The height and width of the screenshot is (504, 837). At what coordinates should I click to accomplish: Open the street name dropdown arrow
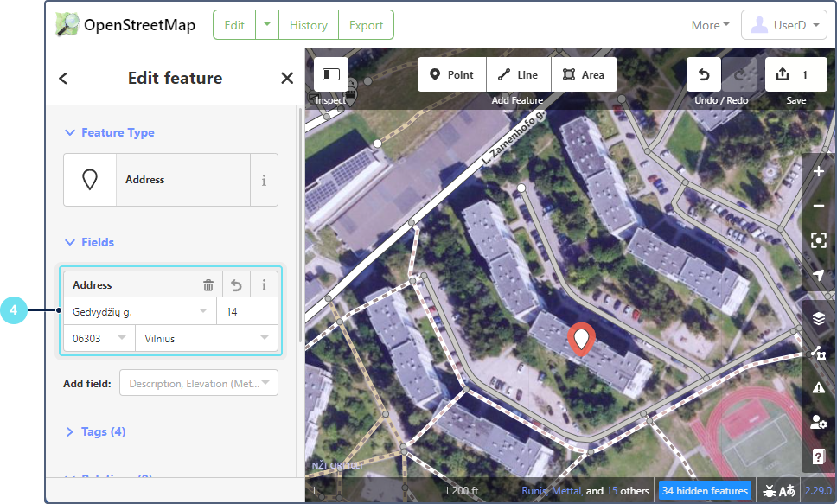[203, 311]
